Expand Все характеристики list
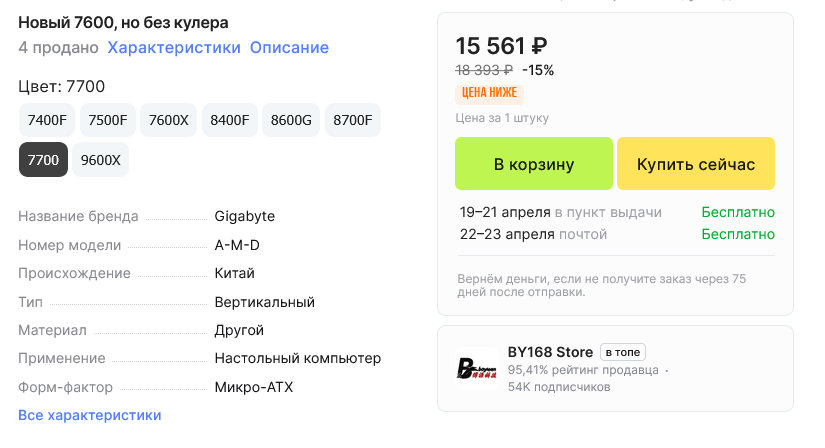Screen dimensions: 825x448 pyautogui.click(x=90, y=415)
